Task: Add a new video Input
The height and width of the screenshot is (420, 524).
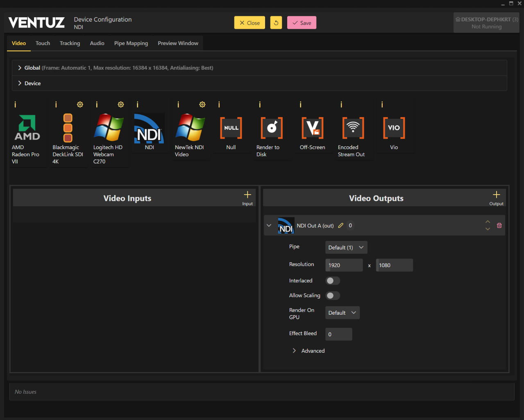Action: 247,197
